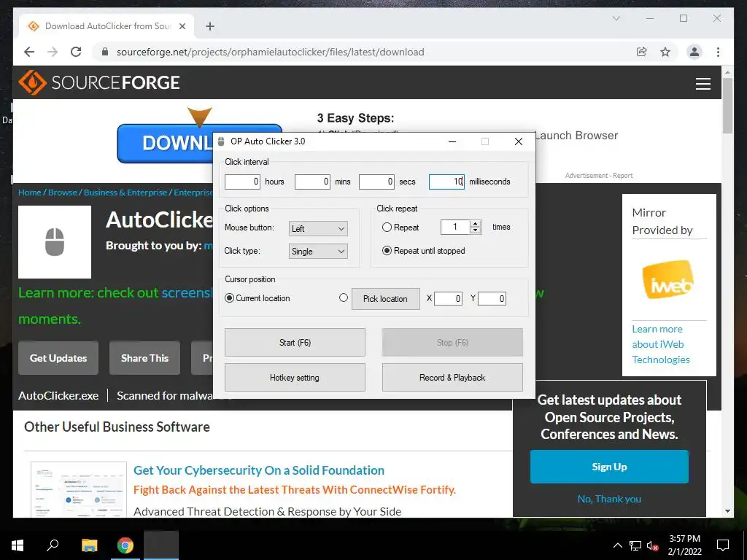Click the muted volume tray icon
Viewport: 747px width, 560px height.
coord(652,545)
